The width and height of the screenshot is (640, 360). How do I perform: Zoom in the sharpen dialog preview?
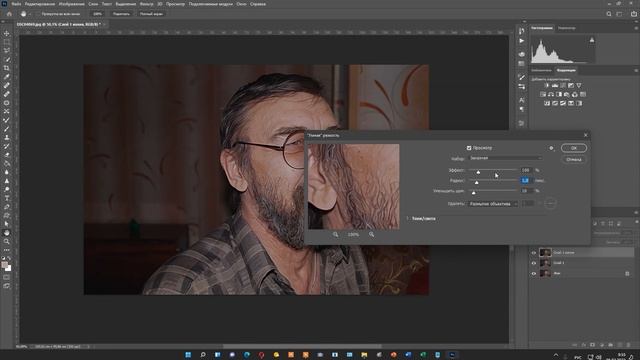(371, 235)
